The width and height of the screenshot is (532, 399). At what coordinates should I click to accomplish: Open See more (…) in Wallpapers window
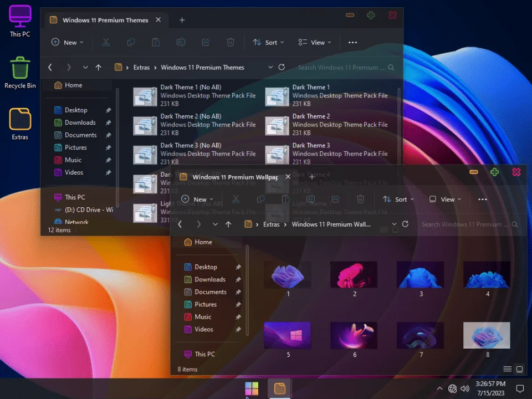tap(483, 199)
